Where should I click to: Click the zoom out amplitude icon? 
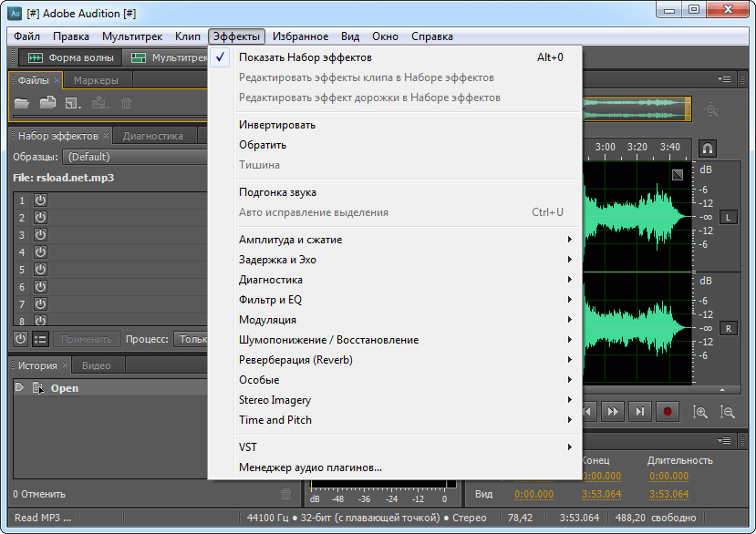tap(727, 412)
